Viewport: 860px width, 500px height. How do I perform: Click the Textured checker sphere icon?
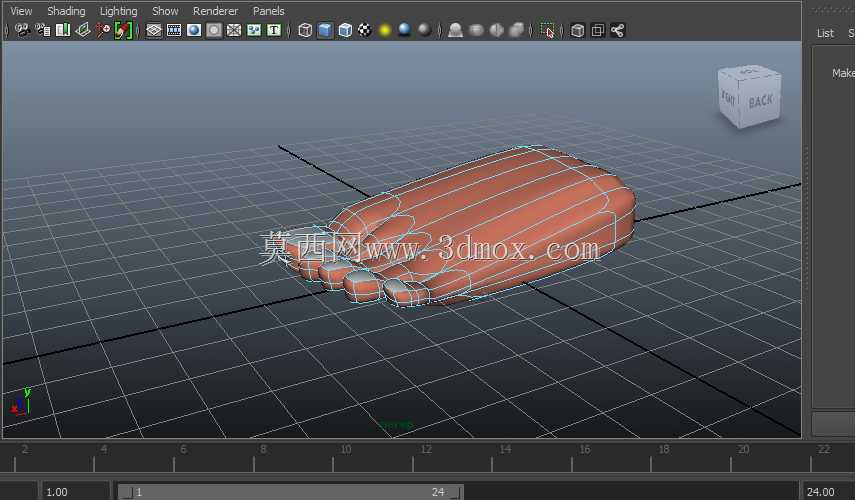pos(365,30)
